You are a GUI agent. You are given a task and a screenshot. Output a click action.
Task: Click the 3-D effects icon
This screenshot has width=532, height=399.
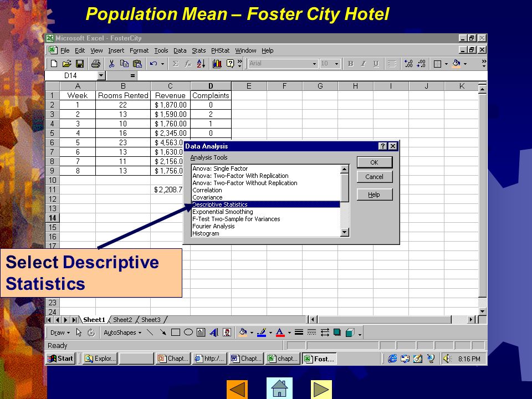tap(350, 332)
